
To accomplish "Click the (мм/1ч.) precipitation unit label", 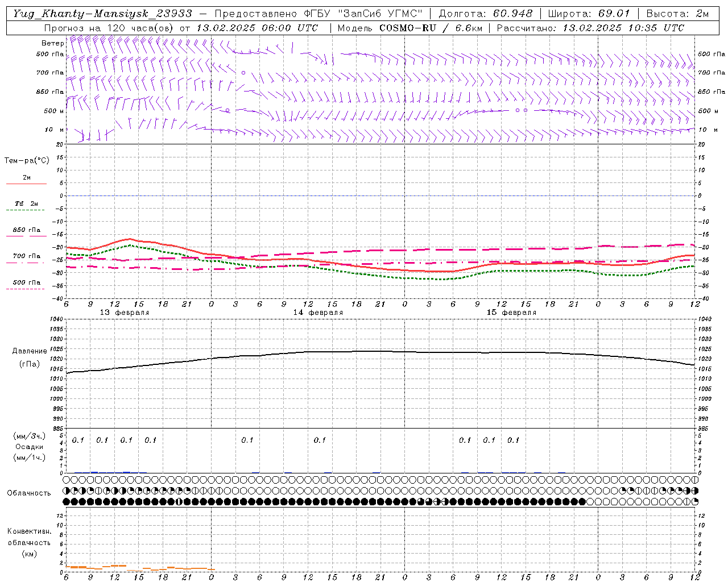I will point(30,458).
